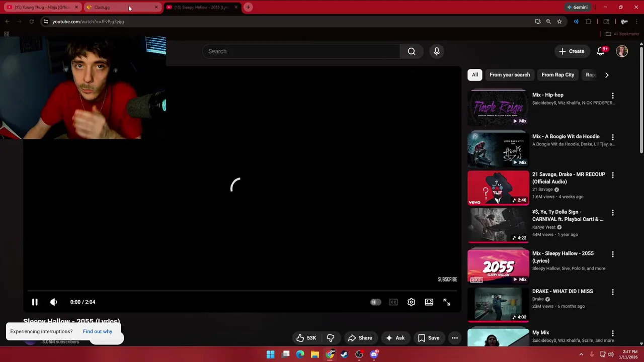Open the All Bookmarks folder

(622, 34)
